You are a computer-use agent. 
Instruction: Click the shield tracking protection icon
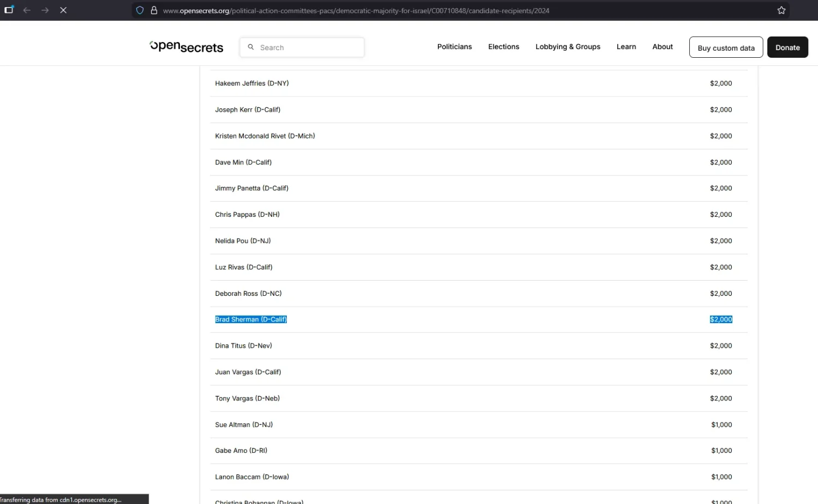coord(140,10)
